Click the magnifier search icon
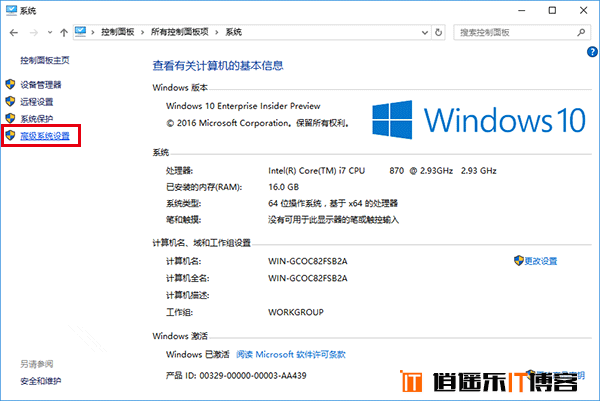 point(581,33)
